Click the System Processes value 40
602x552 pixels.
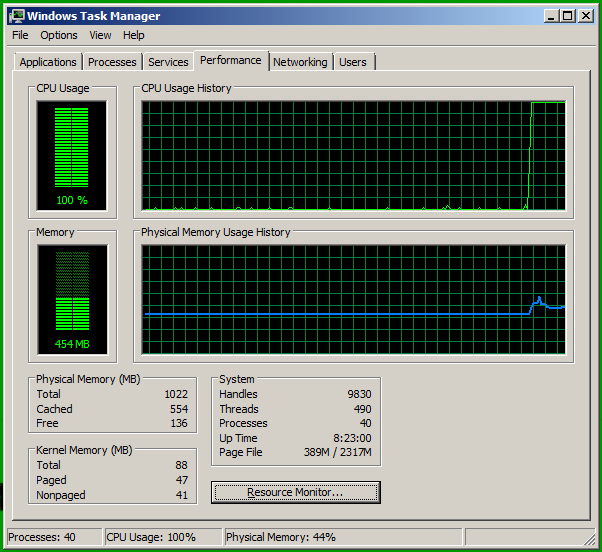(366, 423)
